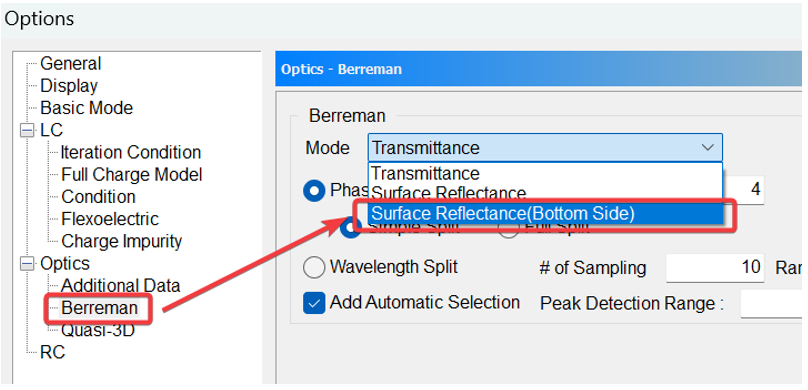Select Full Charge Model item
This screenshot has height=390, width=808.
[x=131, y=175]
